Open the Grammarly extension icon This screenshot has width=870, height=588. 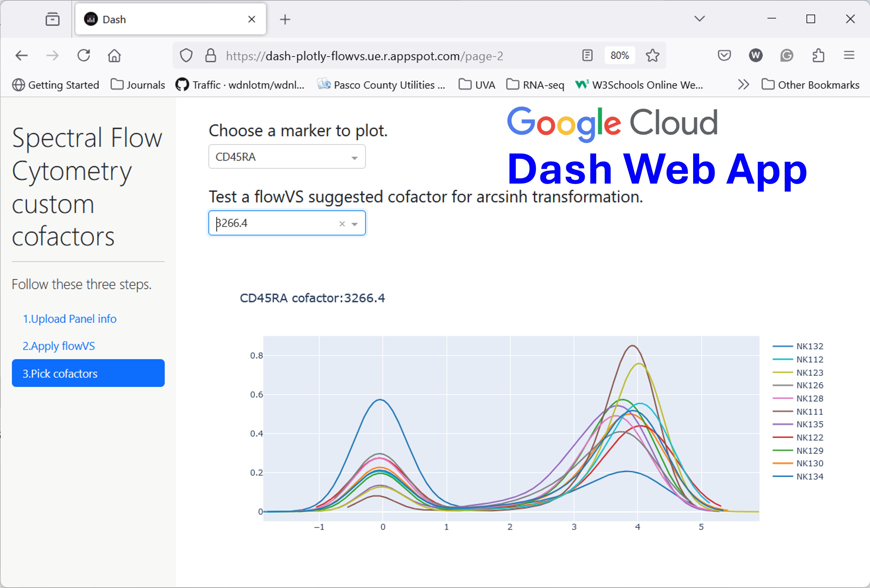[787, 56]
